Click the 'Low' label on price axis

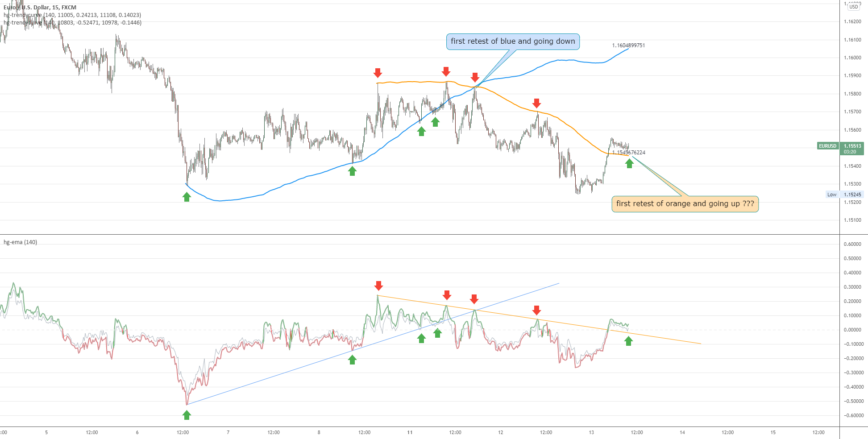point(832,195)
